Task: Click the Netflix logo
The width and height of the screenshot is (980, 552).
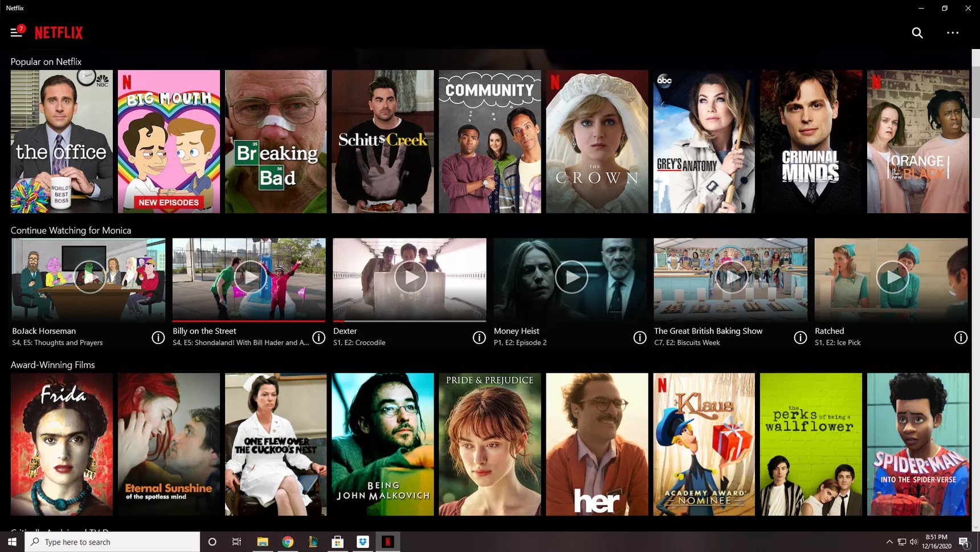Action: coord(59,33)
